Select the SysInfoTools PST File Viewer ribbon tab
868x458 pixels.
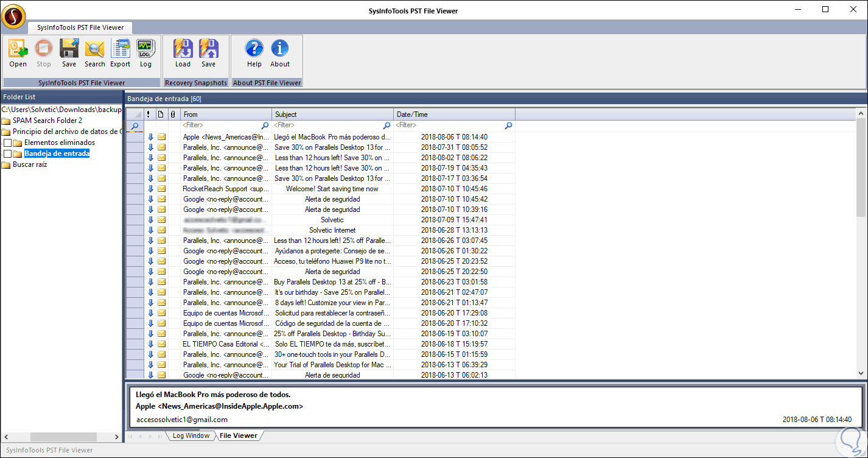[x=80, y=27]
